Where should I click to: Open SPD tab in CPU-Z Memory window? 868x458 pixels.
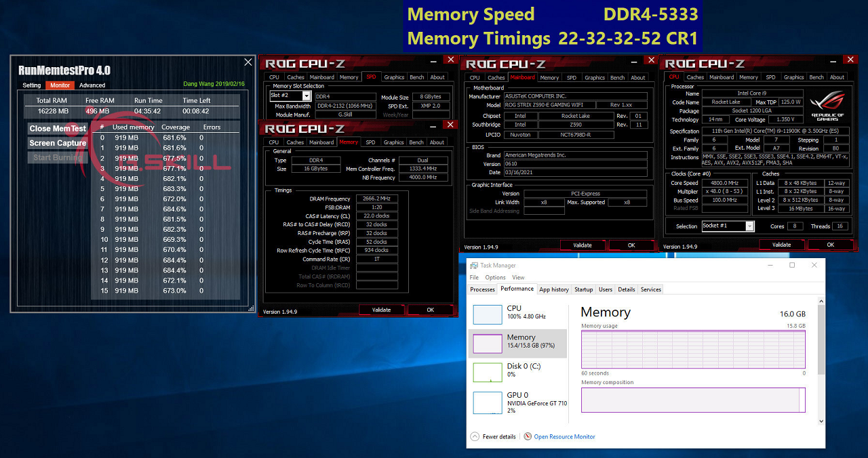pyautogui.click(x=370, y=142)
